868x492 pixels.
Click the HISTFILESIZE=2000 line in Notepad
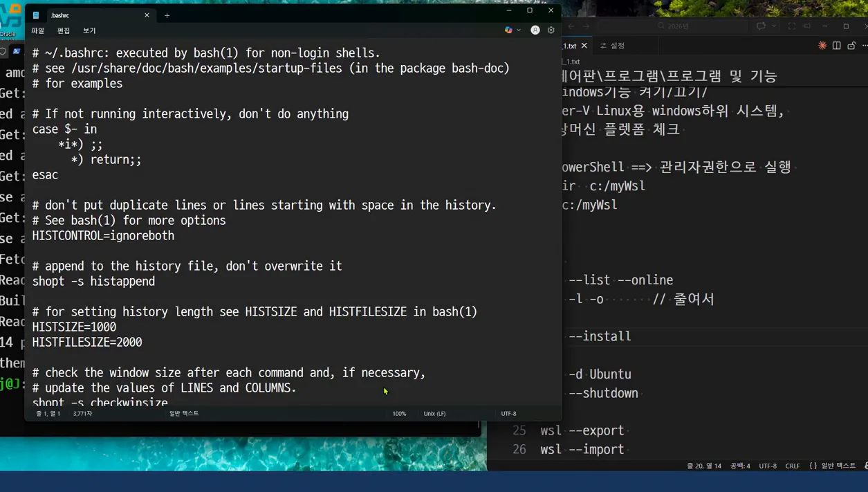tap(87, 343)
